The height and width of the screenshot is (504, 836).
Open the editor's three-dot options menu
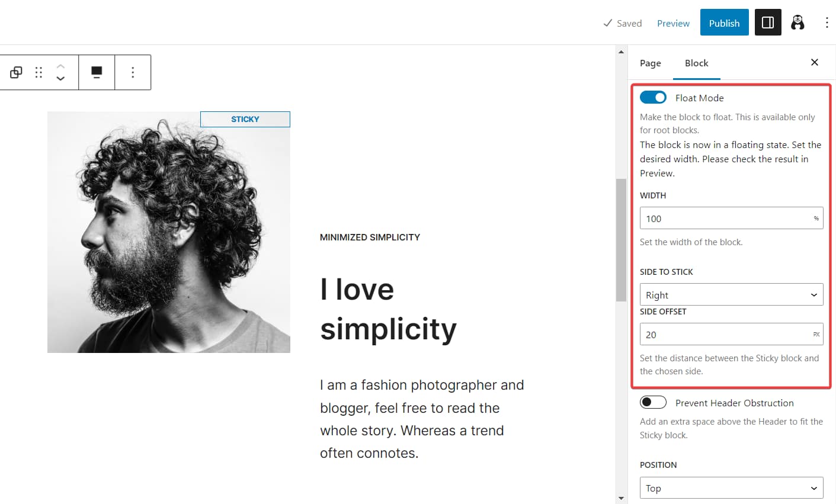tap(827, 22)
